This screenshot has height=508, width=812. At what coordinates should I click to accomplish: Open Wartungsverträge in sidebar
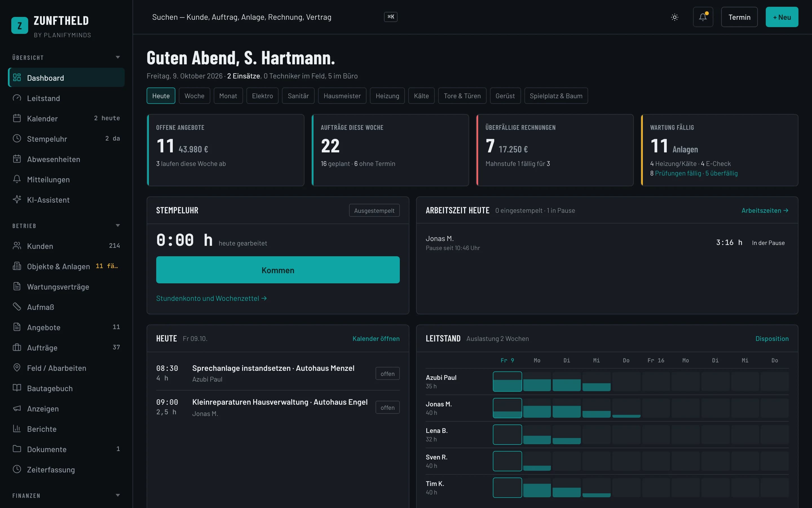tap(66, 286)
